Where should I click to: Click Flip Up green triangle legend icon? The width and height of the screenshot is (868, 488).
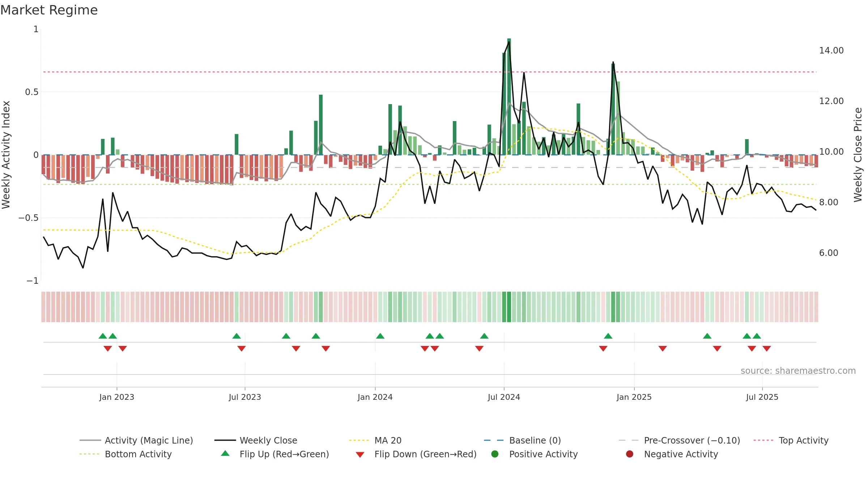click(225, 453)
